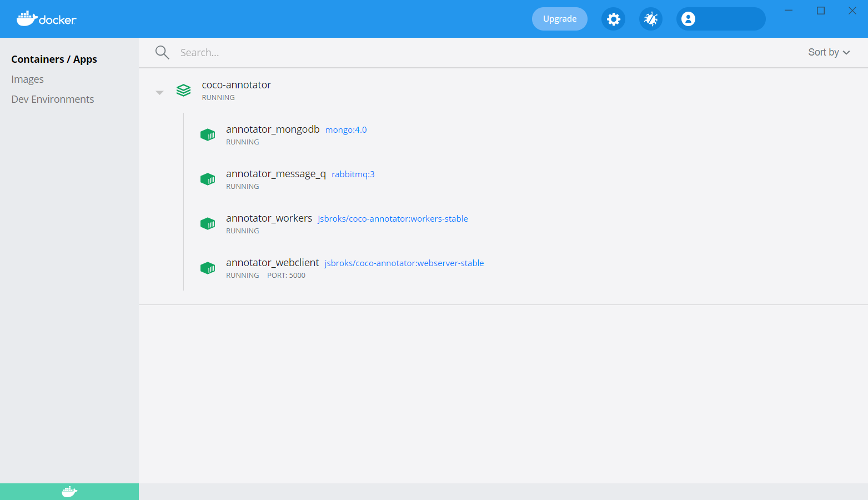
Task: Click RUNNING status under annotator_message_q
Action: coord(243,187)
